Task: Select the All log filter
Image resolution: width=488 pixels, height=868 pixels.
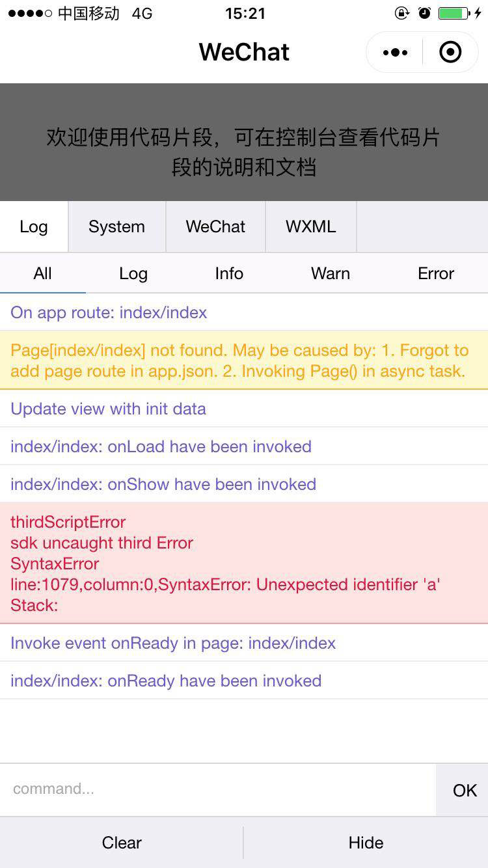Action: coord(43,273)
